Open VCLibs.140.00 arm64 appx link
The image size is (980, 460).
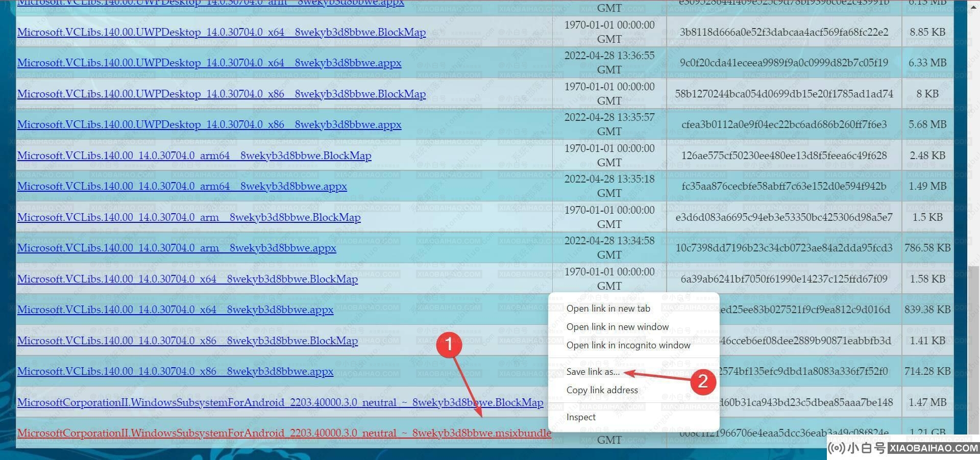click(182, 186)
